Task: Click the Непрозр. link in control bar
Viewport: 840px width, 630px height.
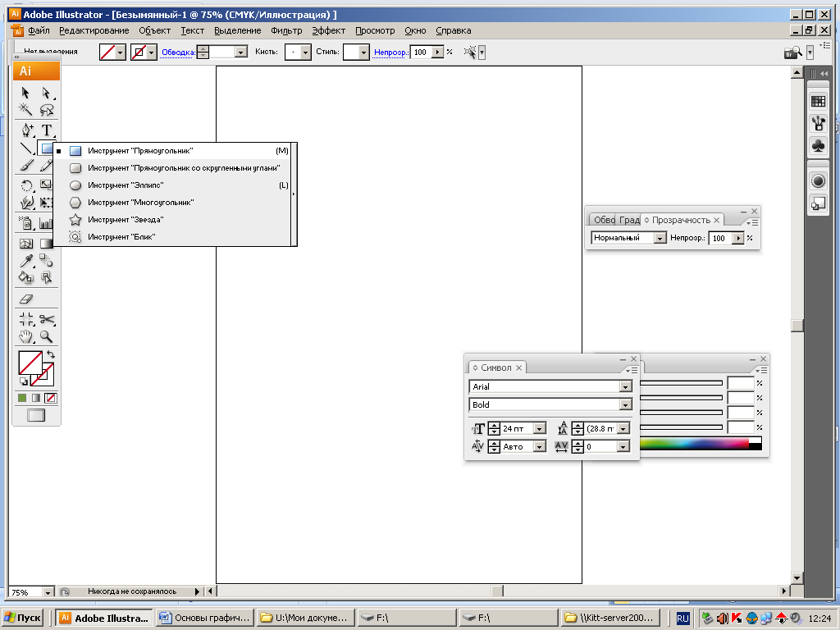Action: point(391,52)
